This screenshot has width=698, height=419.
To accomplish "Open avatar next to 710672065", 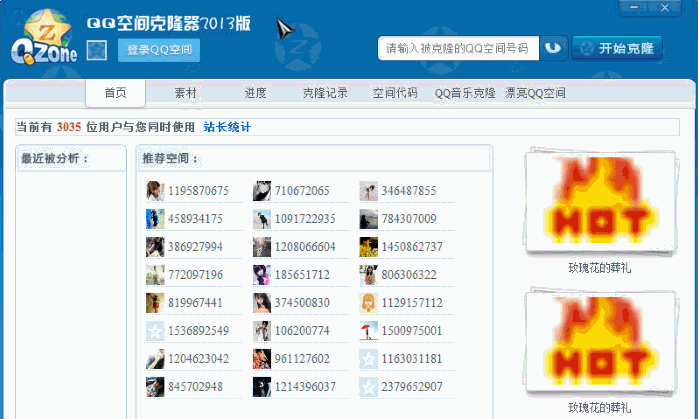I will pos(262,191).
